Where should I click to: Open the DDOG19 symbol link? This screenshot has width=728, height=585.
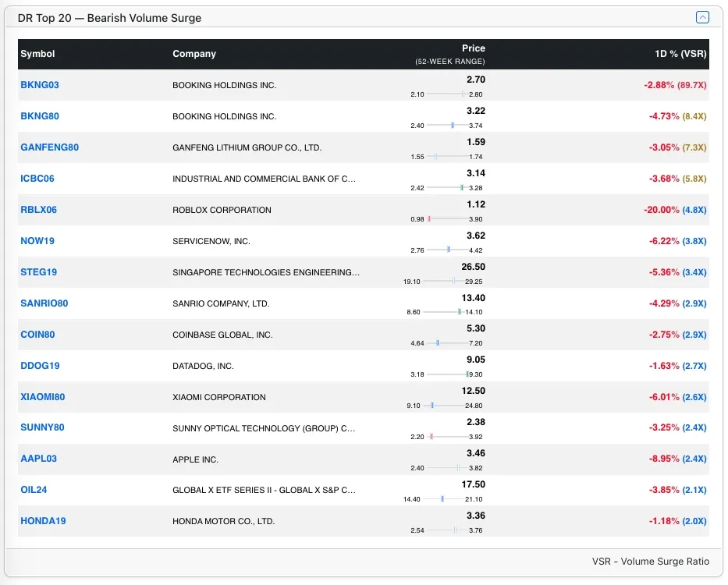tap(40, 365)
